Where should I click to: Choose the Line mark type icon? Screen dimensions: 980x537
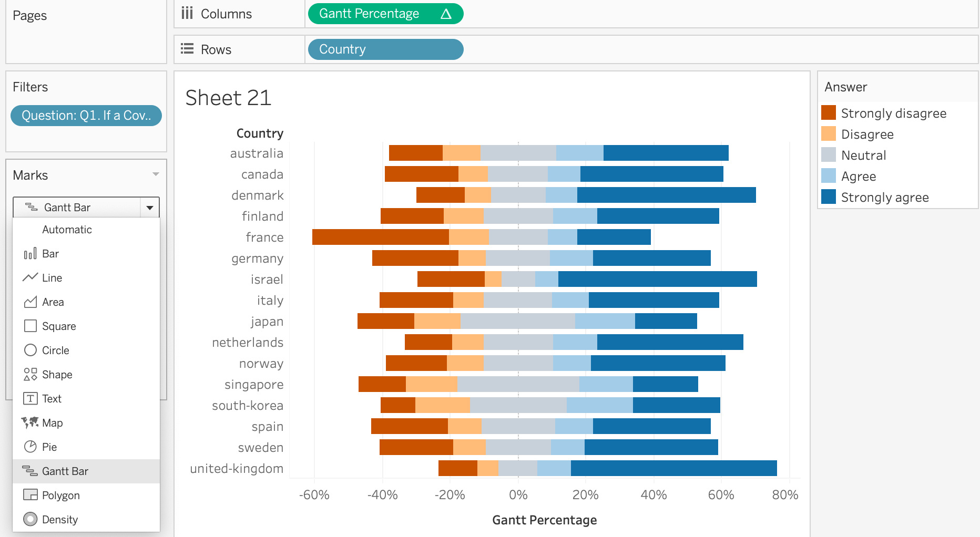[30, 277]
